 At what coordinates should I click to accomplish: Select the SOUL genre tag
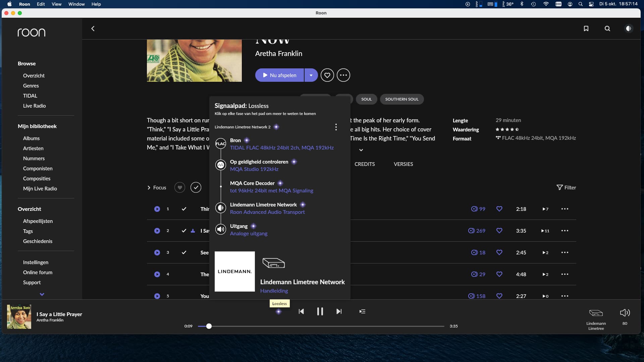(367, 99)
